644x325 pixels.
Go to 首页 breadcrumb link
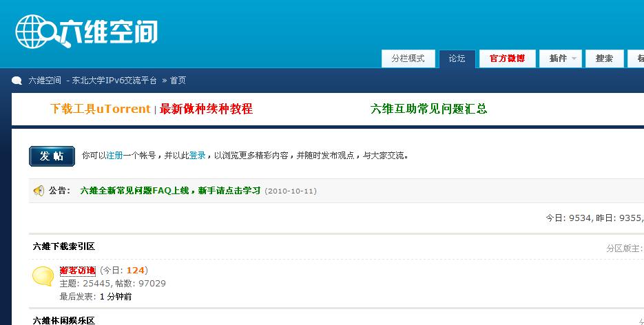[178, 81]
